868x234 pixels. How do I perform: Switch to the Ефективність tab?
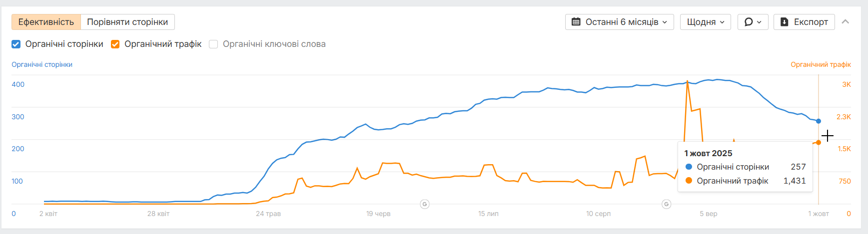[46, 22]
